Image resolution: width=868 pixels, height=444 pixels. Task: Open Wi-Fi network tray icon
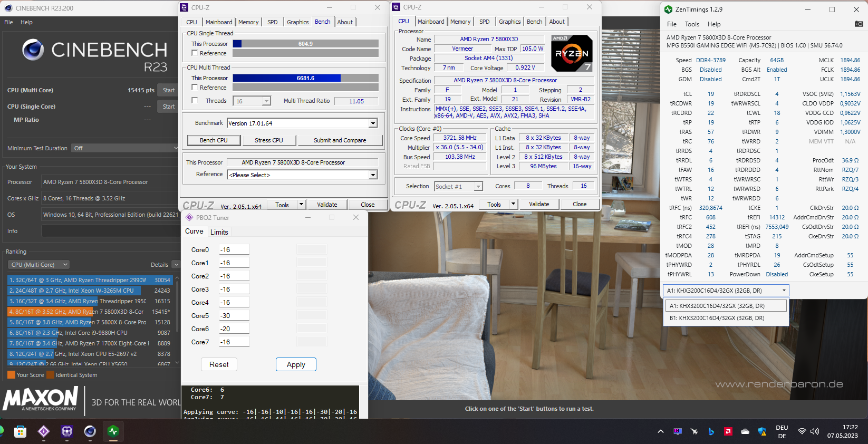(802, 431)
